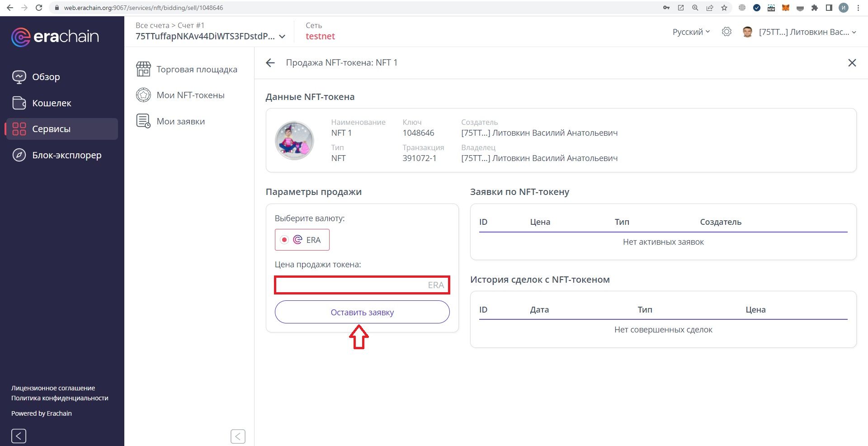The image size is (868, 446).
Task: Collapse the dark left sidebar with chevron
Action: (19, 436)
